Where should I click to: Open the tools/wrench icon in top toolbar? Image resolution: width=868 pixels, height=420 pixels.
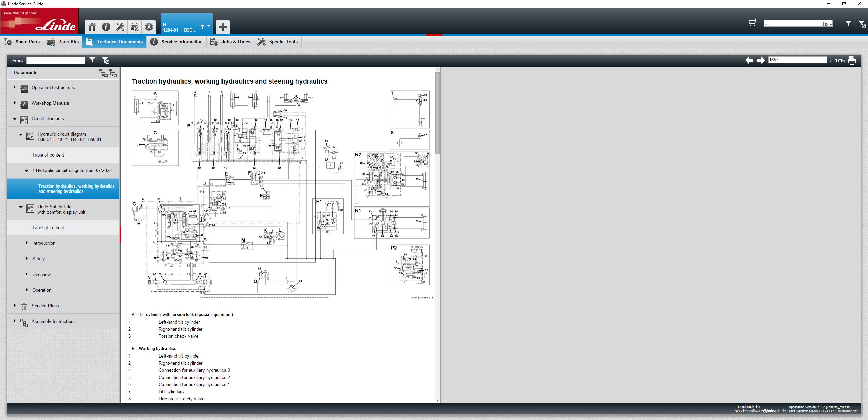(x=120, y=27)
